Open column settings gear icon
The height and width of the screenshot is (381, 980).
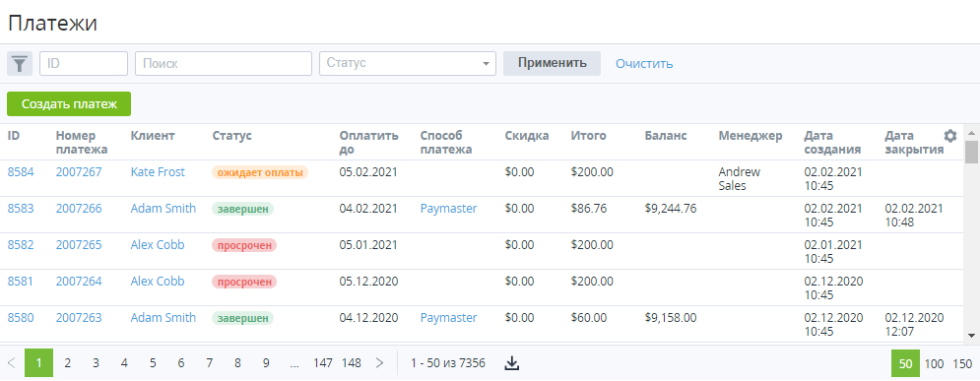pos(950,136)
